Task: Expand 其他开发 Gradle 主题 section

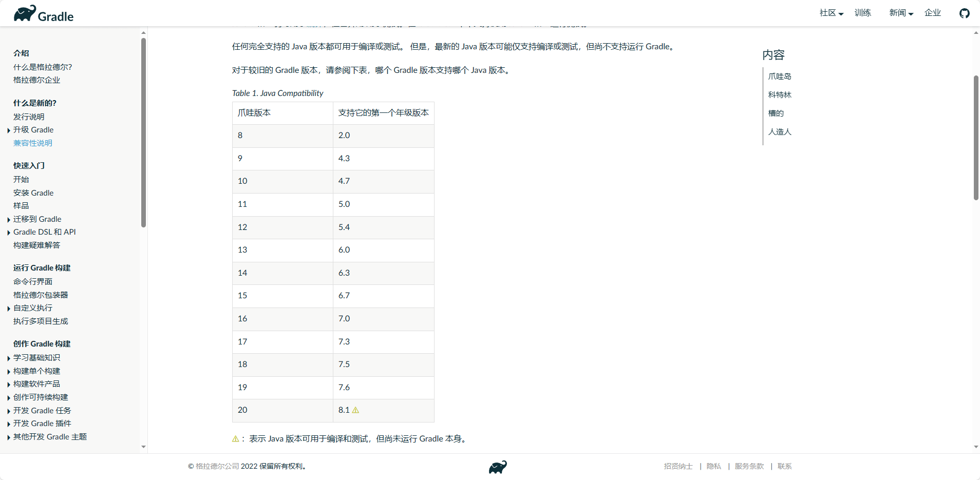Action: point(9,437)
